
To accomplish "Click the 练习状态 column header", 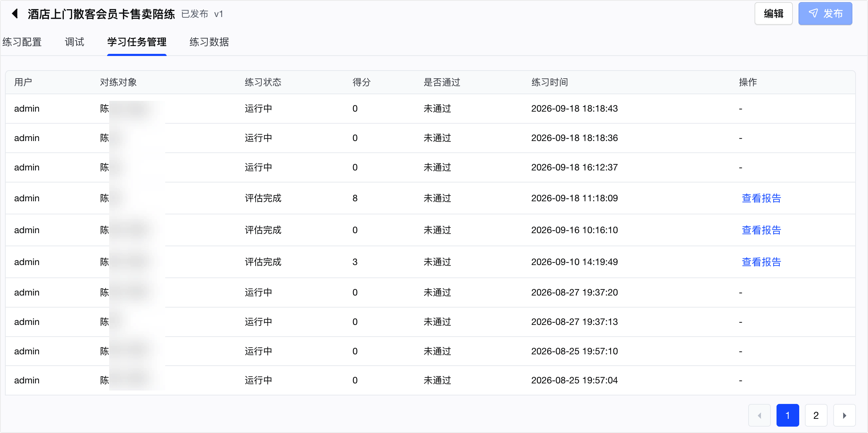I will pyautogui.click(x=263, y=82).
